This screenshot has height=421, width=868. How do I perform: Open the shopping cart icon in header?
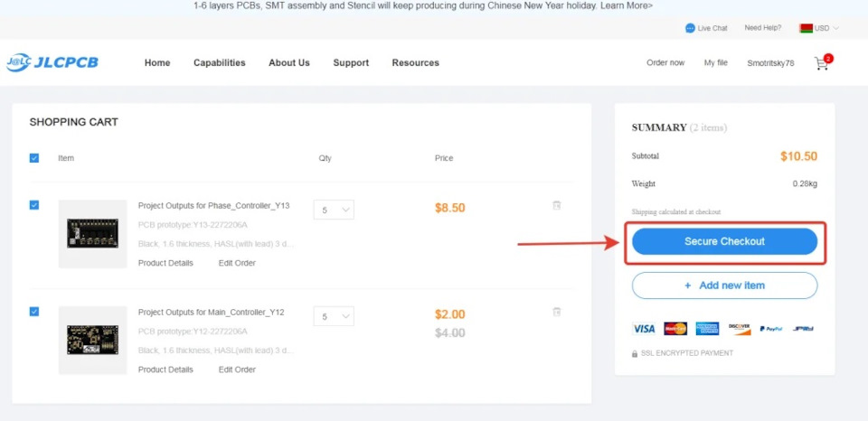(821, 63)
